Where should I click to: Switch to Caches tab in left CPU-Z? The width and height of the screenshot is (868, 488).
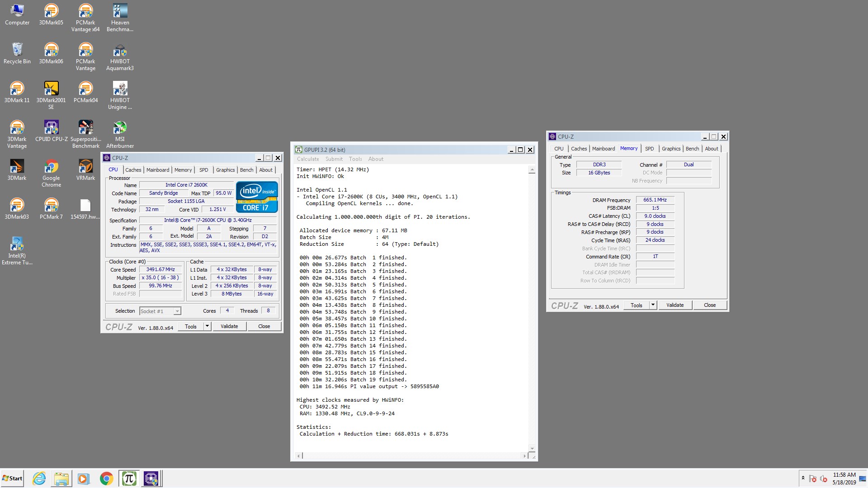(x=133, y=170)
